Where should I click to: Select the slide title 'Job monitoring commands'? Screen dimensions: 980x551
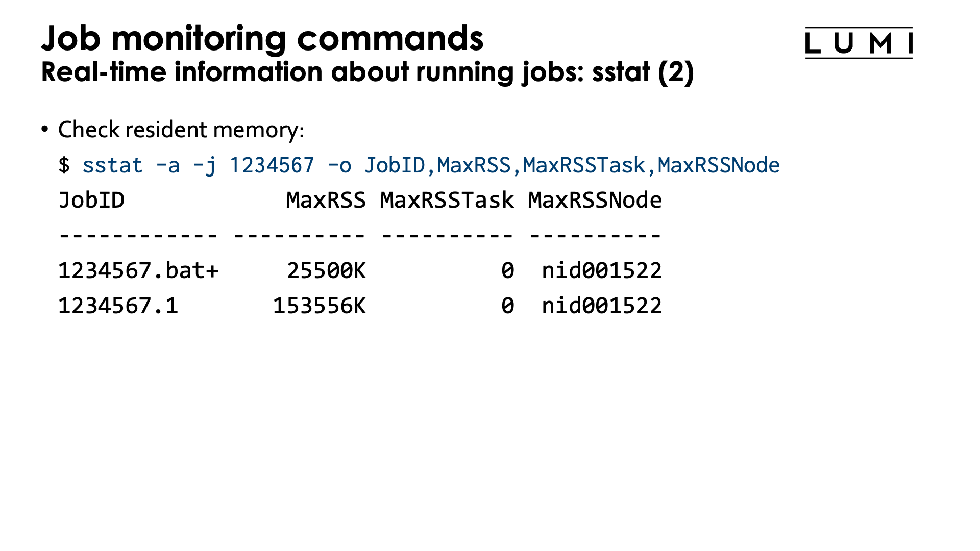(262, 38)
